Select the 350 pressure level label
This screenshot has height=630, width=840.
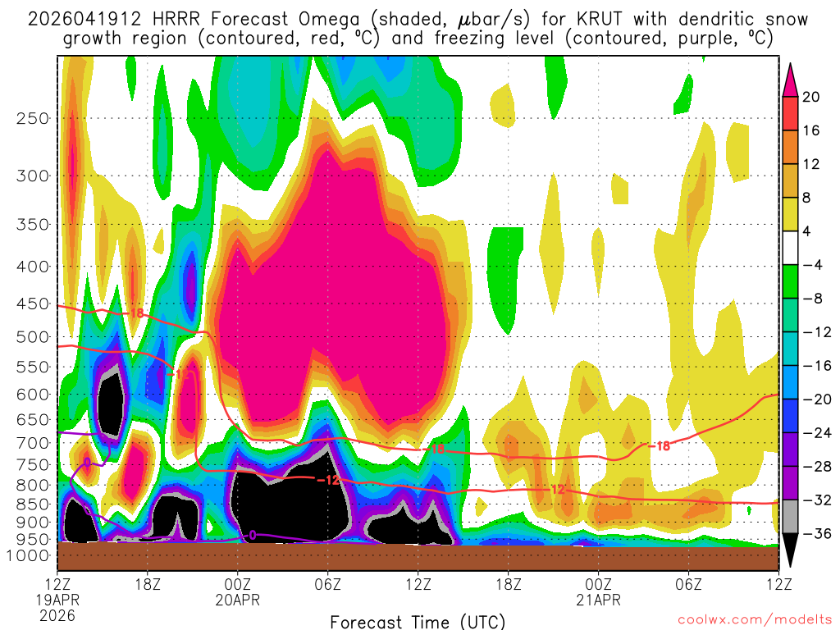click(x=33, y=224)
